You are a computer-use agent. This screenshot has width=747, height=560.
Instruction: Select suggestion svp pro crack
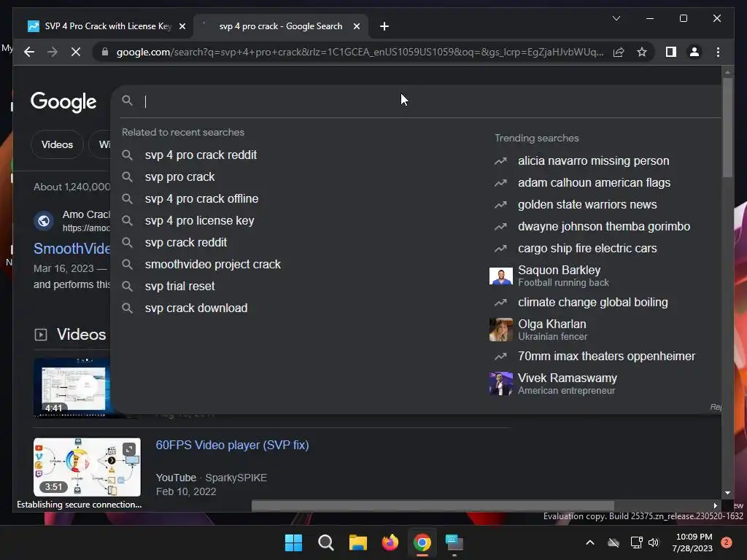pyautogui.click(x=179, y=176)
